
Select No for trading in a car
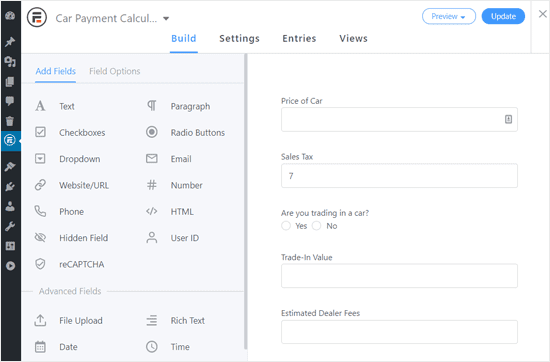point(316,226)
